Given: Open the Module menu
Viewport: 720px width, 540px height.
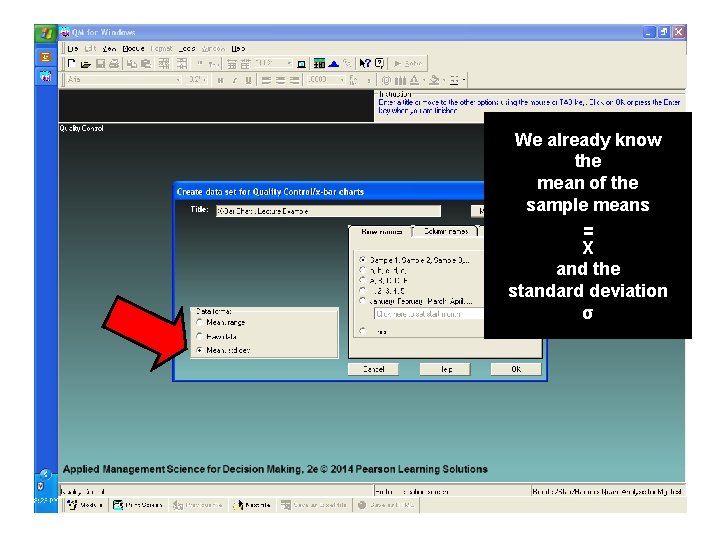Looking at the screenshot, I should point(133,48).
